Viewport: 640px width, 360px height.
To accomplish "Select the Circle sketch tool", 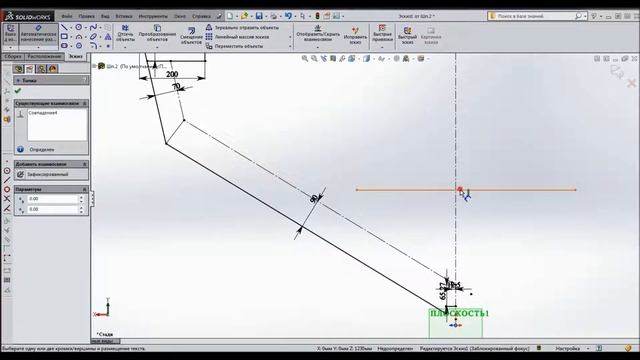I will point(78,27).
